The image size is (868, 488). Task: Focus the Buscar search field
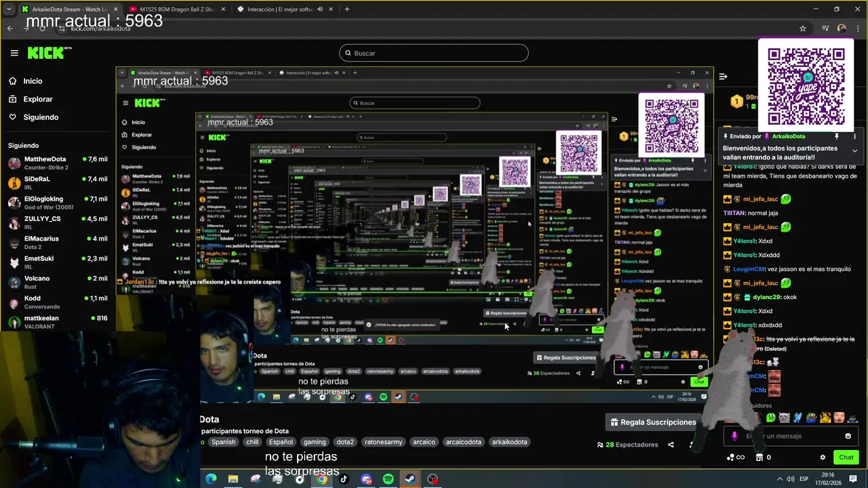pos(434,53)
